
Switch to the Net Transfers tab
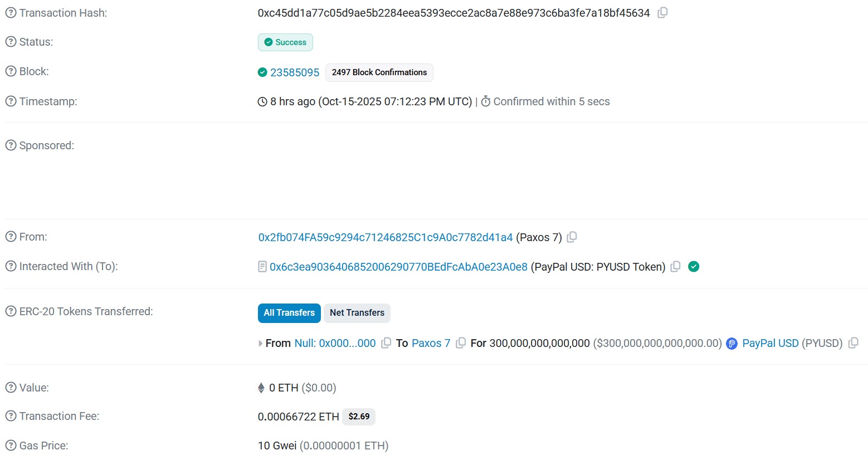357,313
